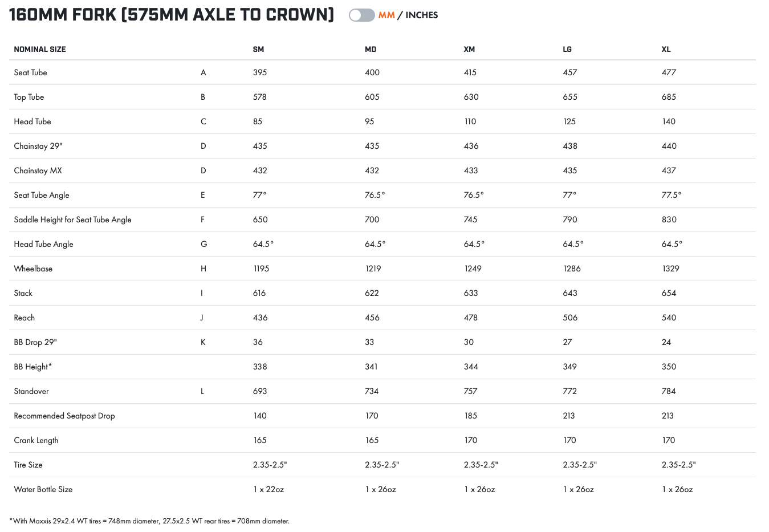The image size is (769, 532).
Task: Click the Wheelbase row label
Action: (33, 269)
